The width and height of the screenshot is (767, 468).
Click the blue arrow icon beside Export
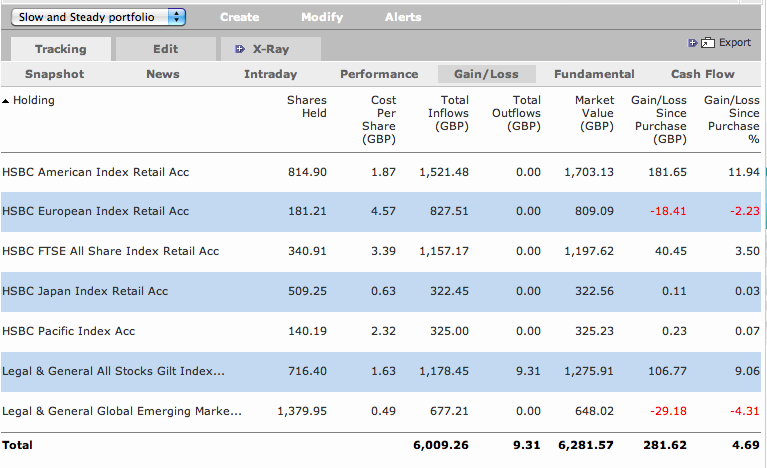click(x=692, y=43)
